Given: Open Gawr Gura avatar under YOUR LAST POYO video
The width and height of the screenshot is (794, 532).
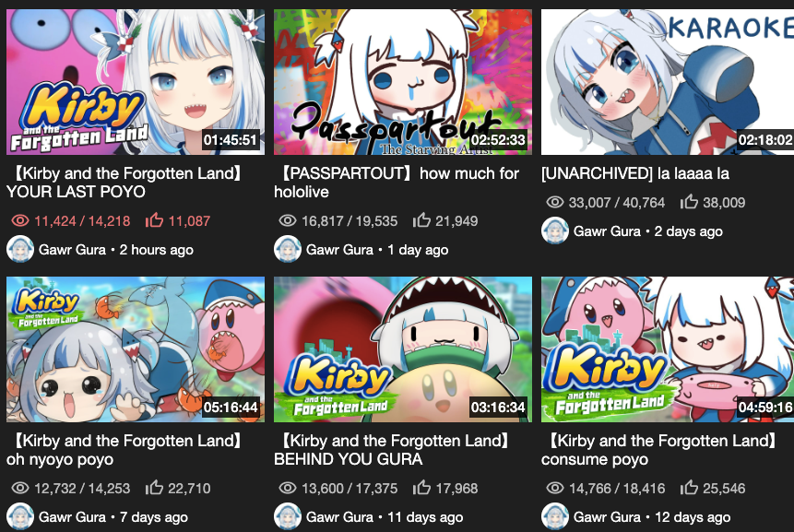Looking at the screenshot, I should [x=20, y=250].
